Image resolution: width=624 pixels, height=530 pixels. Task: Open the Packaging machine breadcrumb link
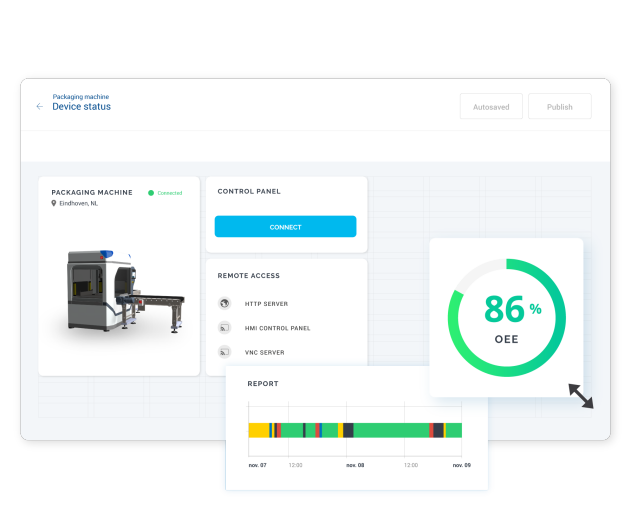point(81,97)
